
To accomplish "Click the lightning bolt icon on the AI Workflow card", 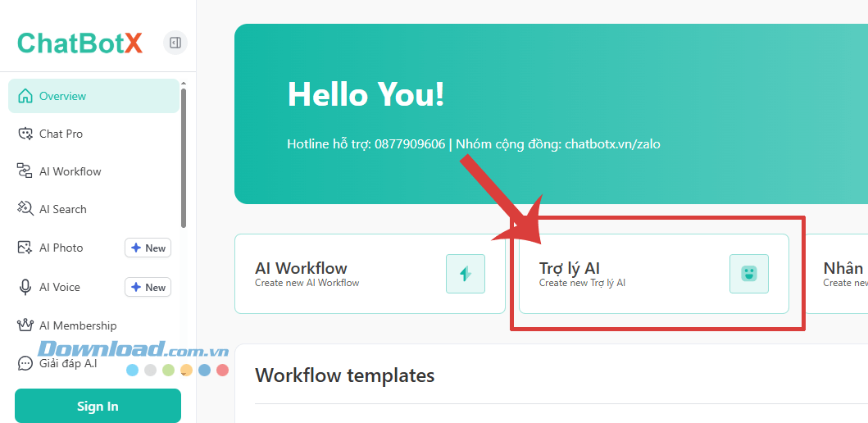I will 466,274.
